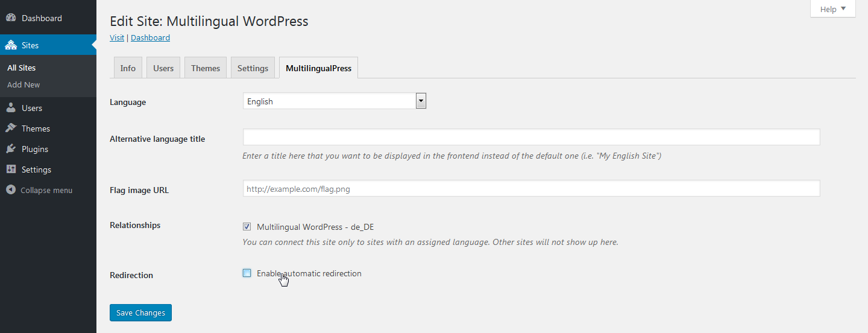
Task: Follow the Dashboard link under title
Action: tap(150, 37)
